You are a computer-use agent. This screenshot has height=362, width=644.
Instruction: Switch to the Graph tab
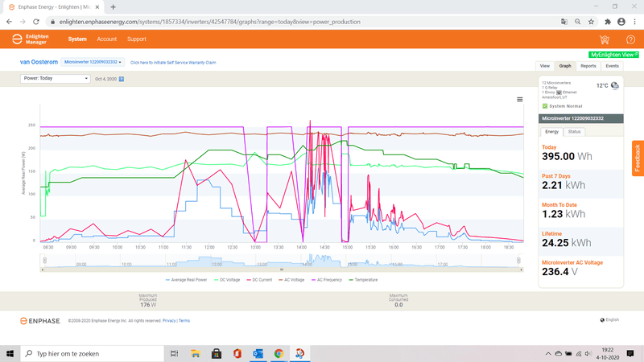(x=565, y=66)
